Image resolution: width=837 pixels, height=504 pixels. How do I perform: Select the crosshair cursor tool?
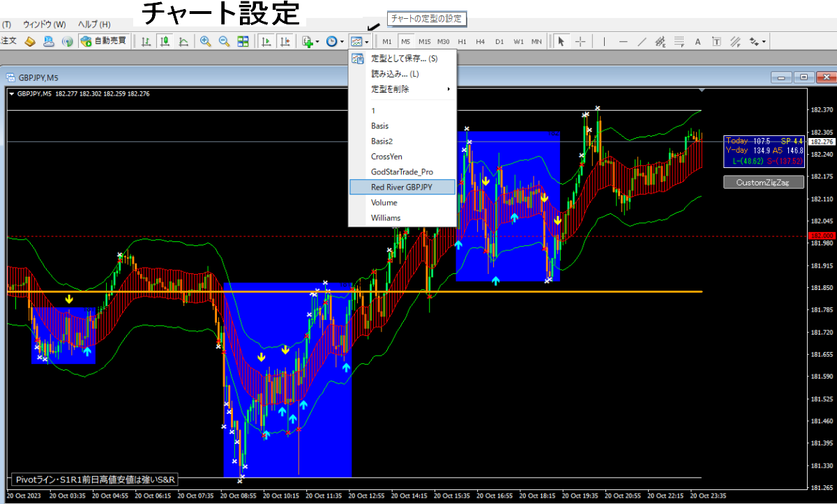click(580, 41)
